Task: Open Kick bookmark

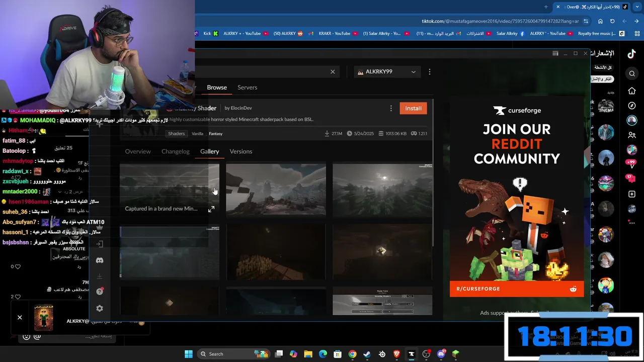Action: tap(210, 34)
